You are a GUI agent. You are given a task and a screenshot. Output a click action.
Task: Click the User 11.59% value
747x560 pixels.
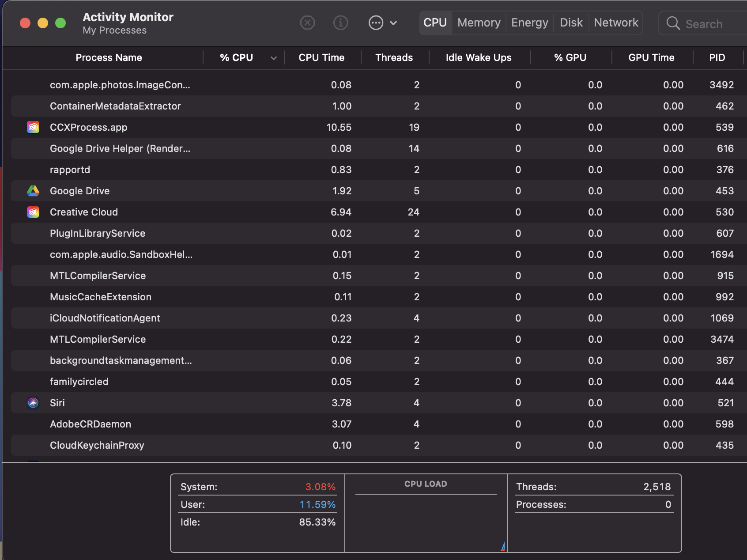(x=318, y=504)
